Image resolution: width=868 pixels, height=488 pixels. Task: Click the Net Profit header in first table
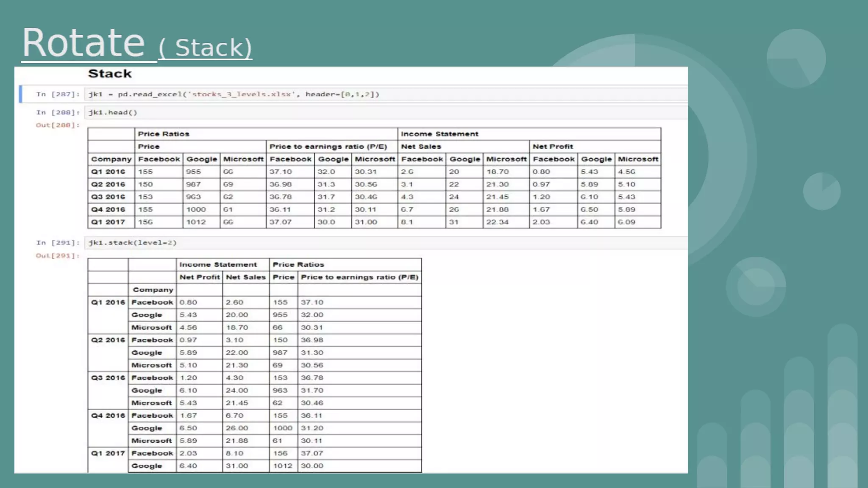pos(553,147)
